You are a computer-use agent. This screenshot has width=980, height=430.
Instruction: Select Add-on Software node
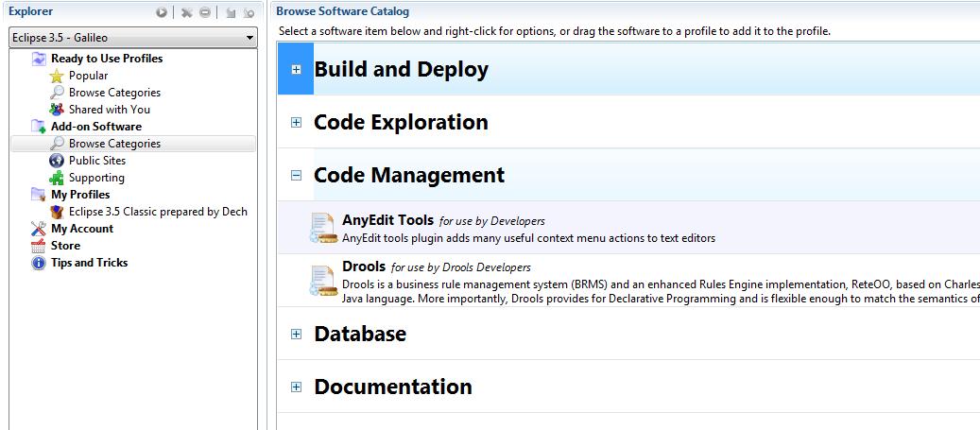96,127
